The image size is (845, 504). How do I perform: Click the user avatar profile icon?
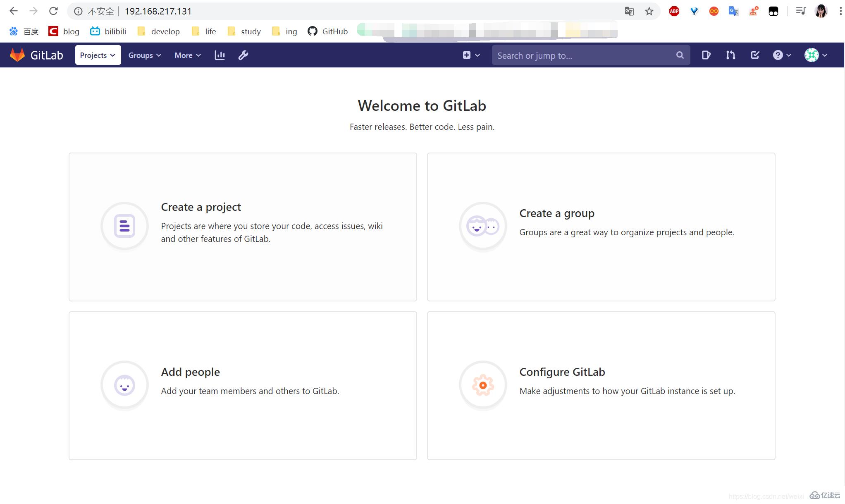pos(812,55)
